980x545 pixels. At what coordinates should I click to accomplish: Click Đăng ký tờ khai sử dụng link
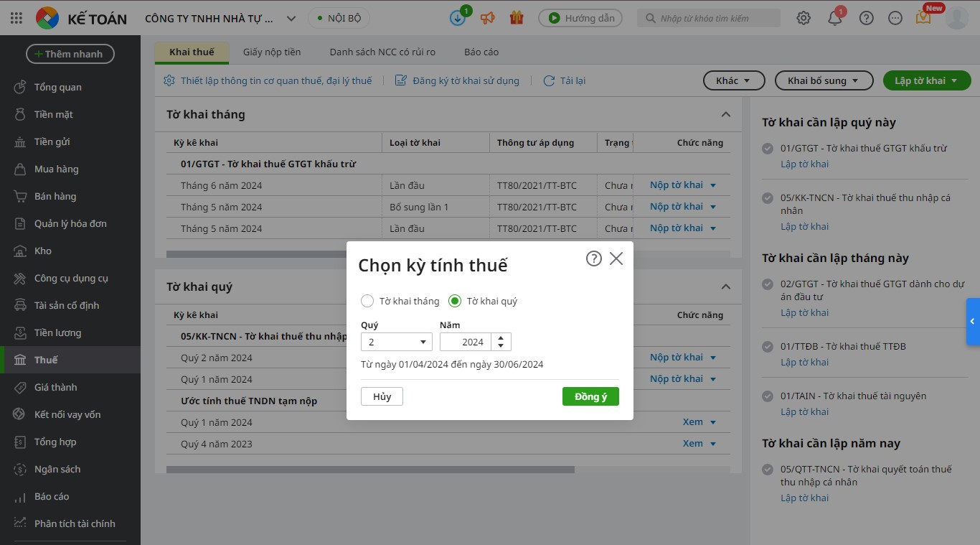(457, 80)
